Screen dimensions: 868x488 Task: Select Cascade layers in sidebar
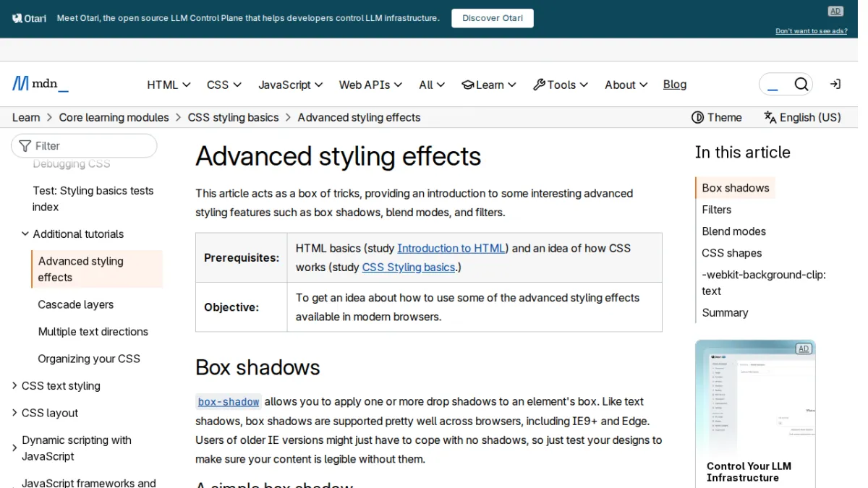point(76,304)
